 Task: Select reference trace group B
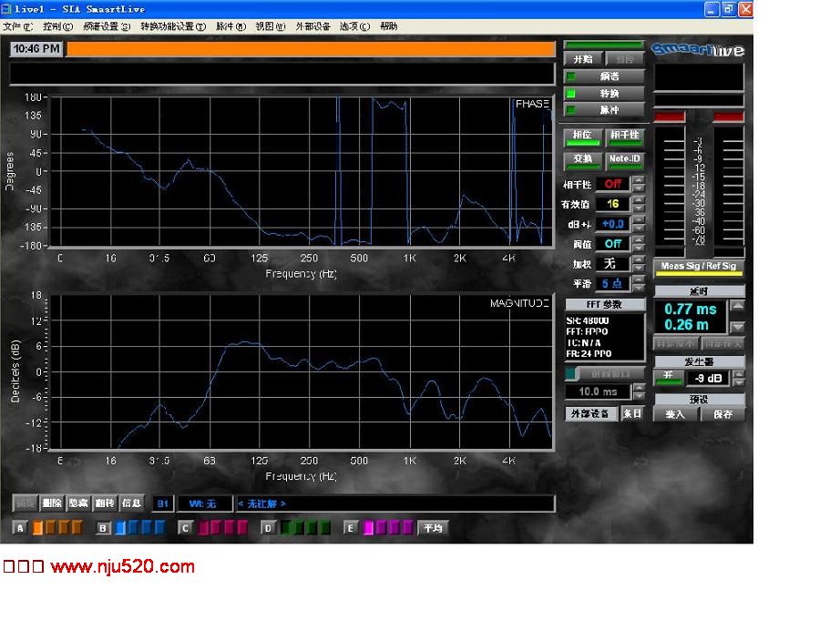click(103, 528)
